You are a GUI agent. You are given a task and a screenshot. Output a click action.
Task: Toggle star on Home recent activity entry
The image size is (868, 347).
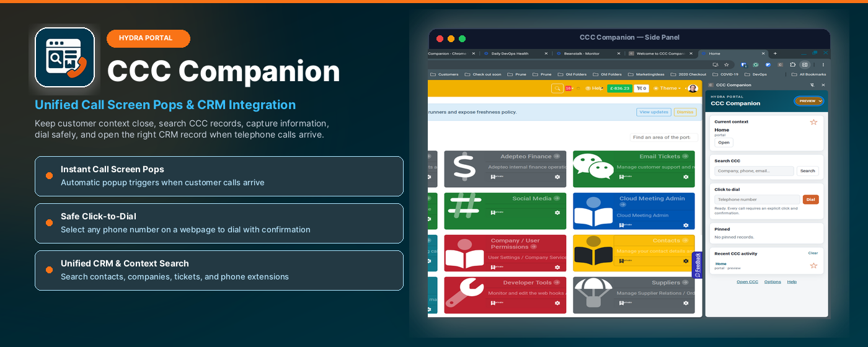[813, 266]
